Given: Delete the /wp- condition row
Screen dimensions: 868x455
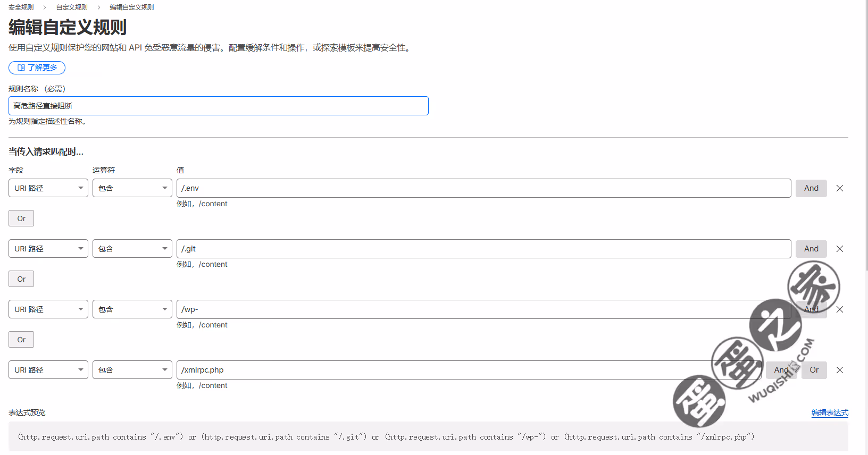Looking at the screenshot, I should pos(840,309).
